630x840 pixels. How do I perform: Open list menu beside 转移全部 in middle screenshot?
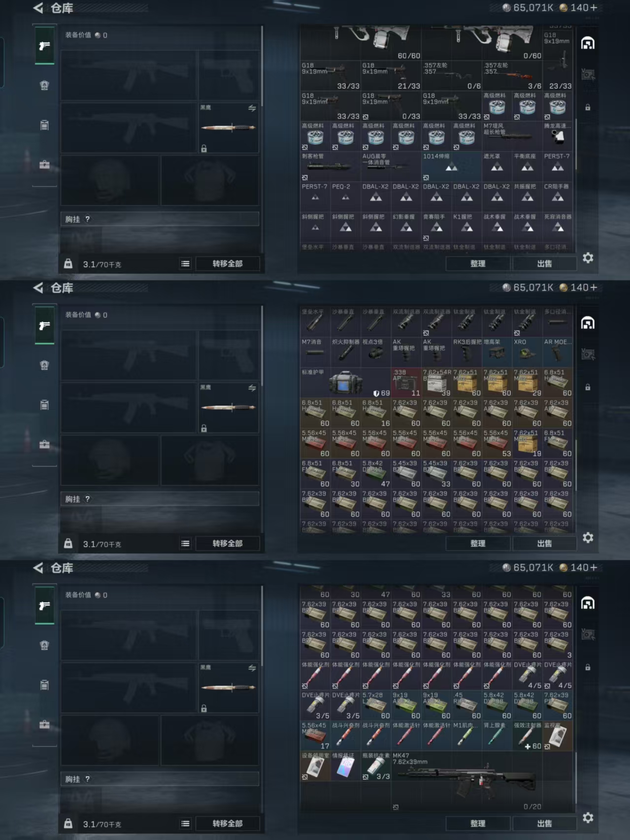[x=185, y=544]
